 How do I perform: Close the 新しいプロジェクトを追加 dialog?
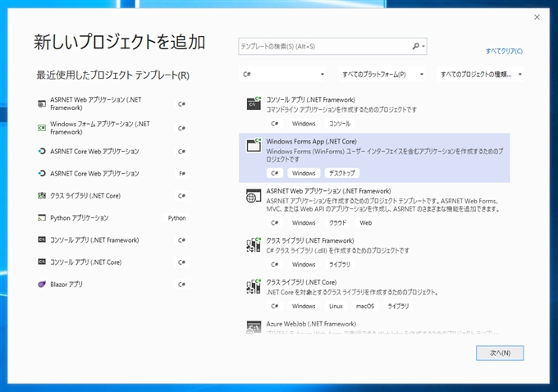tap(537, 17)
